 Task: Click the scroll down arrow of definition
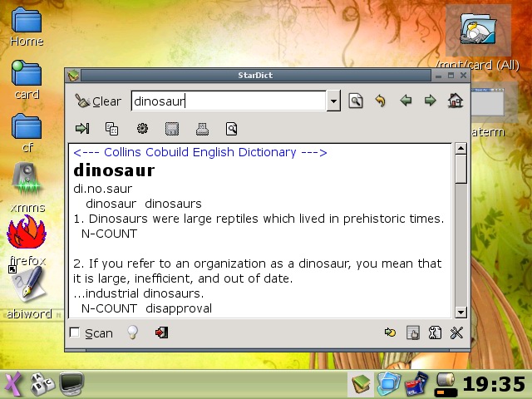click(x=461, y=312)
